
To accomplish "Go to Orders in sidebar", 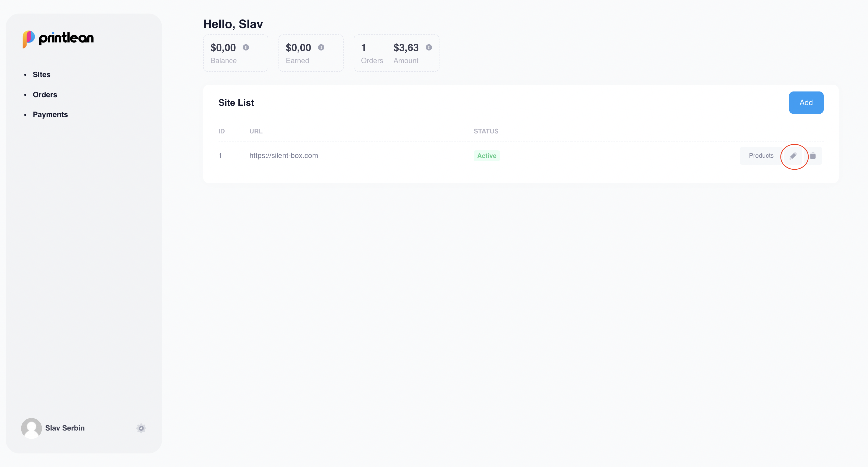I will (45, 95).
